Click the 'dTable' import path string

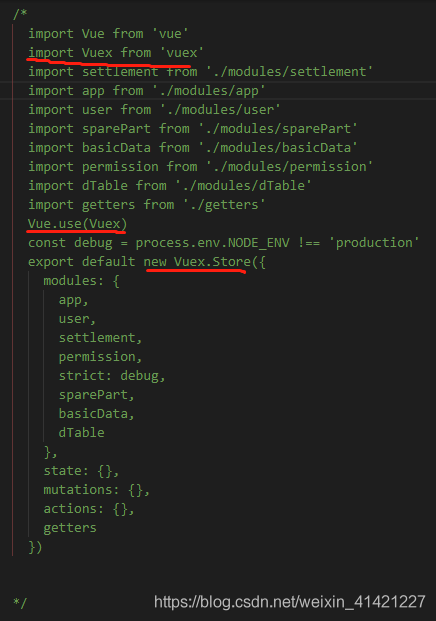243,186
